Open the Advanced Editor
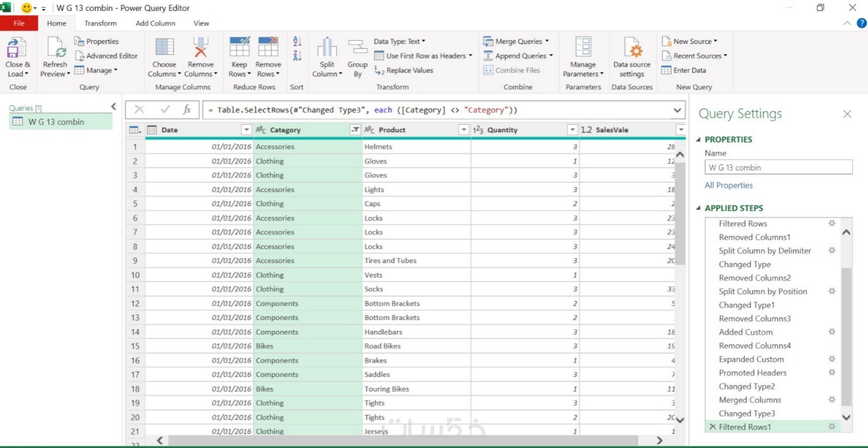This screenshot has height=448, width=868. 106,56
